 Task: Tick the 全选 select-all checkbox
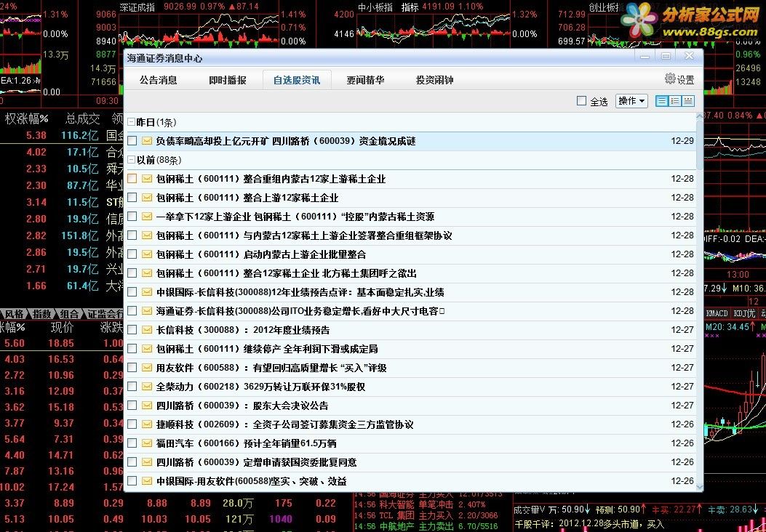(x=581, y=101)
